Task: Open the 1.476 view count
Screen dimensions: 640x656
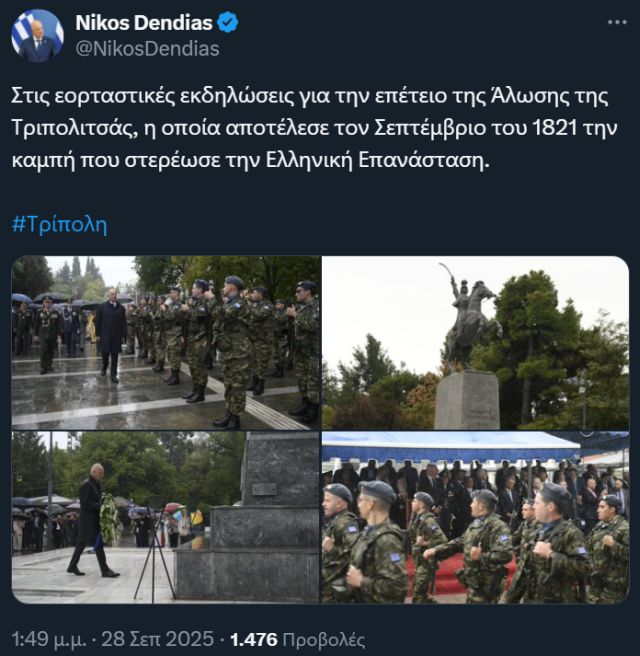Action: 254,640
